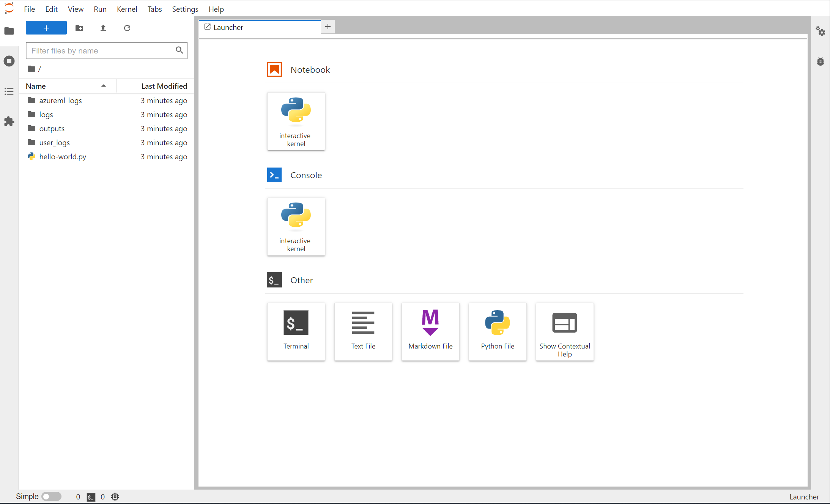Expand logs folder
The height and width of the screenshot is (504, 830).
46,114
